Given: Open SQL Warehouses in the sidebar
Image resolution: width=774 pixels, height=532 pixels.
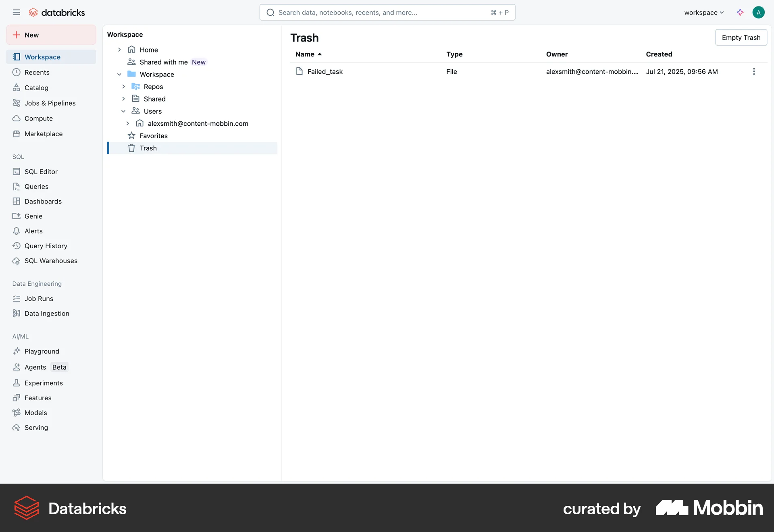Looking at the screenshot, I should (51, 260).
